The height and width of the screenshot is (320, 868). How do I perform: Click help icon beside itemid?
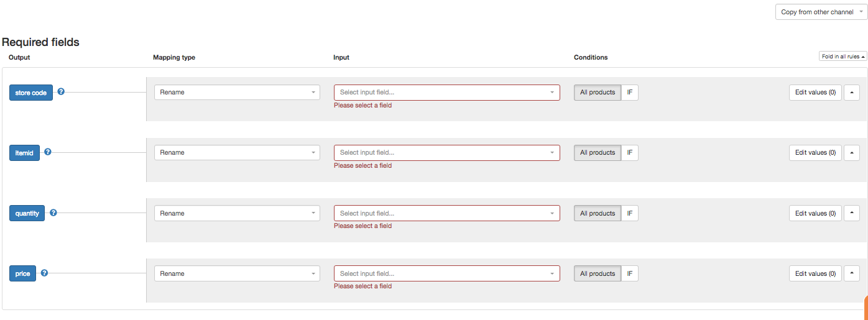(48, 152)
